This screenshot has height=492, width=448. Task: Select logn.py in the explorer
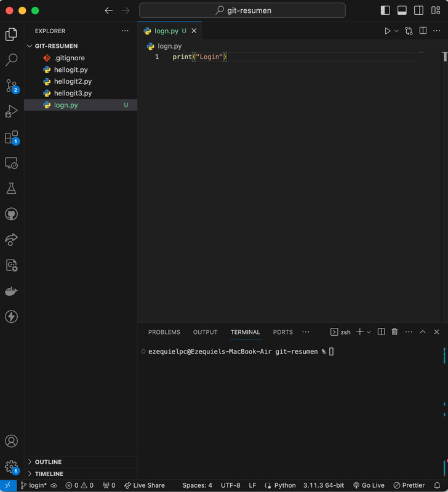click(x=81, y=105)
